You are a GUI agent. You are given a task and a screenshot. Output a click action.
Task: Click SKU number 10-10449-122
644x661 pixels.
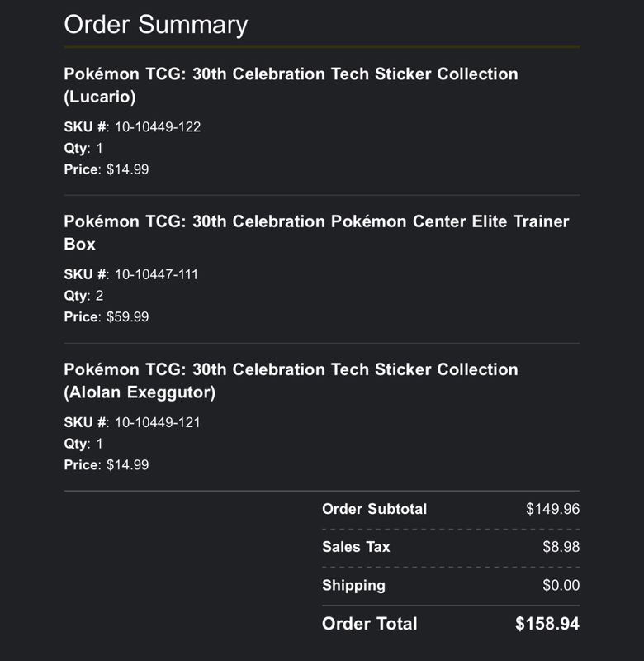click(158, 127)
